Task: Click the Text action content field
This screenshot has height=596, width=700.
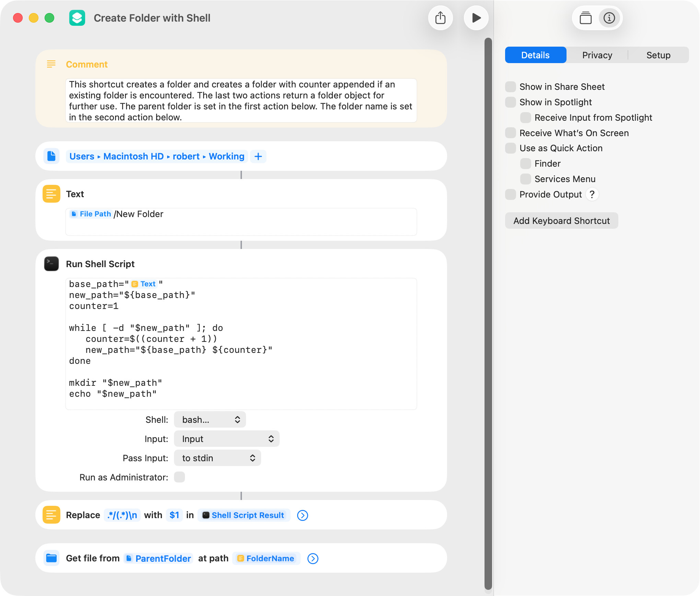Action: tap(241, 222)
